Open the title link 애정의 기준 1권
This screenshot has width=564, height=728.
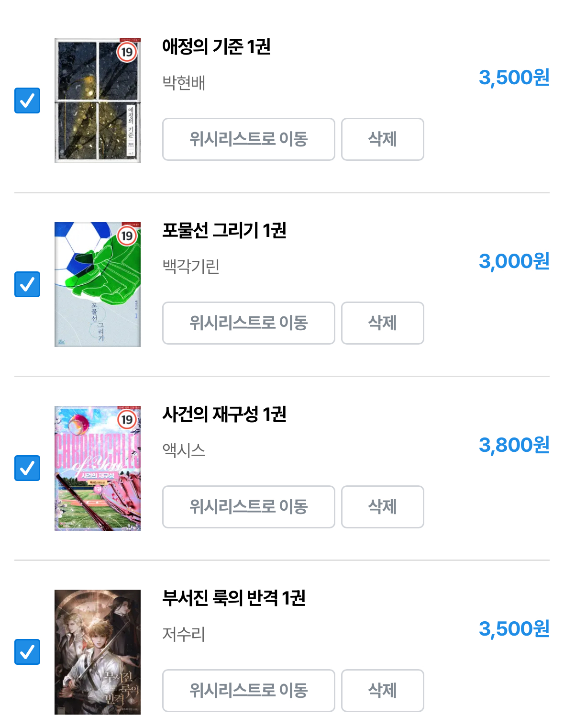point(217,47)
